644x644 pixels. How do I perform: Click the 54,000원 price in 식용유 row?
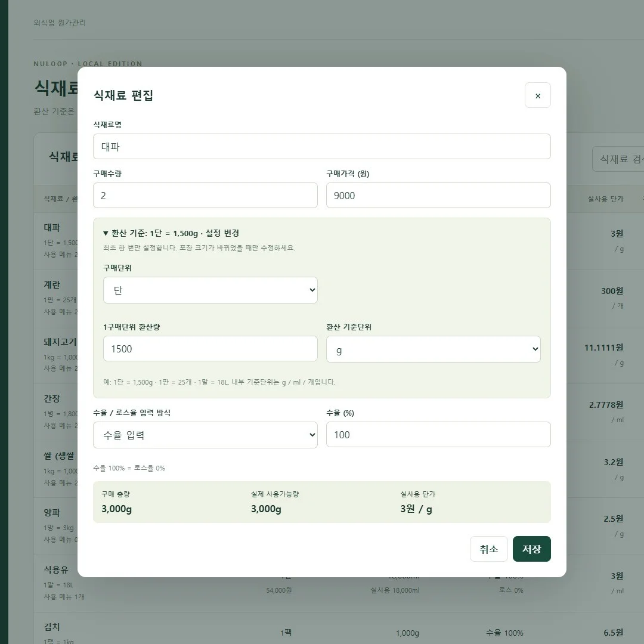[279, 590]
